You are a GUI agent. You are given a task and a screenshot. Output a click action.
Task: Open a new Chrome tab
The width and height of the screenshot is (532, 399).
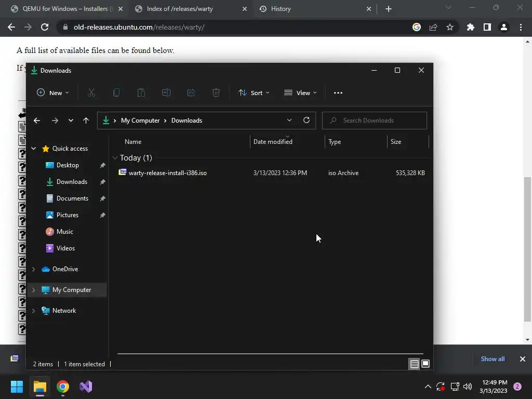pyautogui.click(x=389, y=9)
